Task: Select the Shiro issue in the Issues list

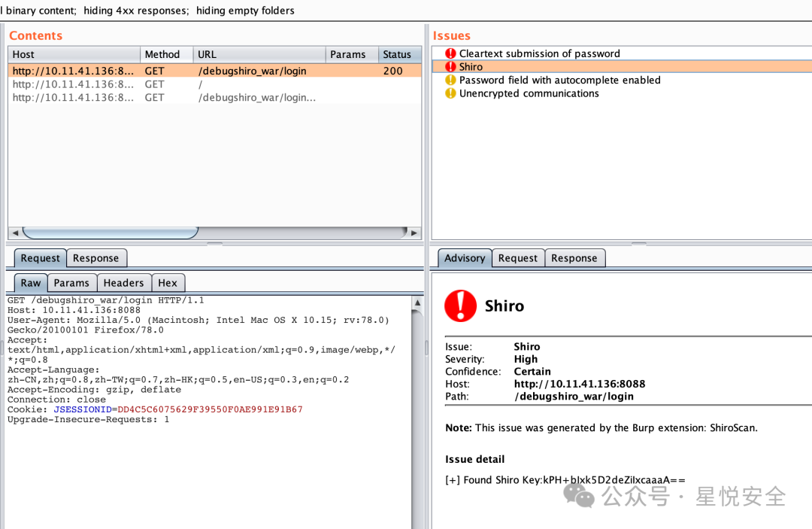Action: [x=622, y=67]
